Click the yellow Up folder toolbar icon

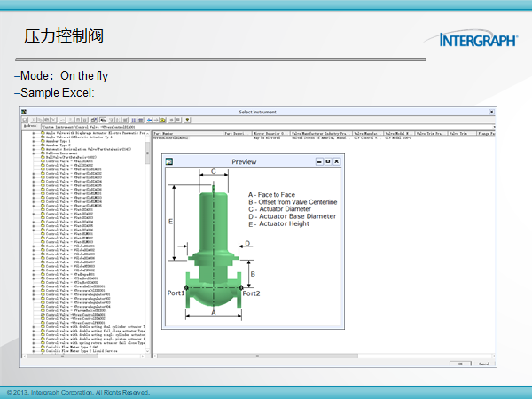point(163,120)
